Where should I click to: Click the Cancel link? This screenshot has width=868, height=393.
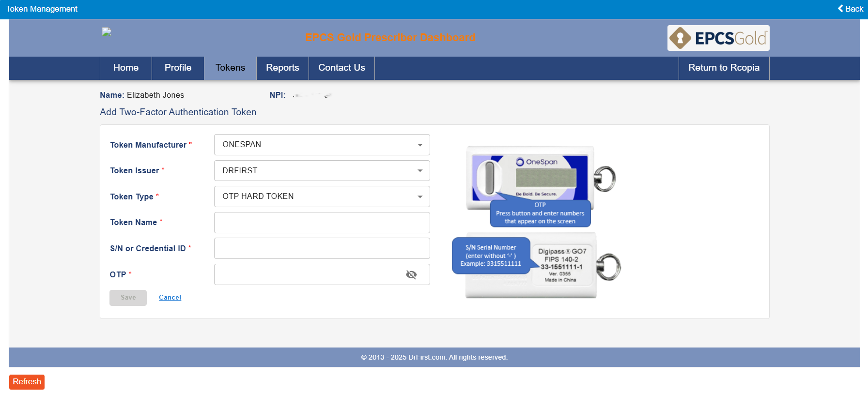[170, 298]
